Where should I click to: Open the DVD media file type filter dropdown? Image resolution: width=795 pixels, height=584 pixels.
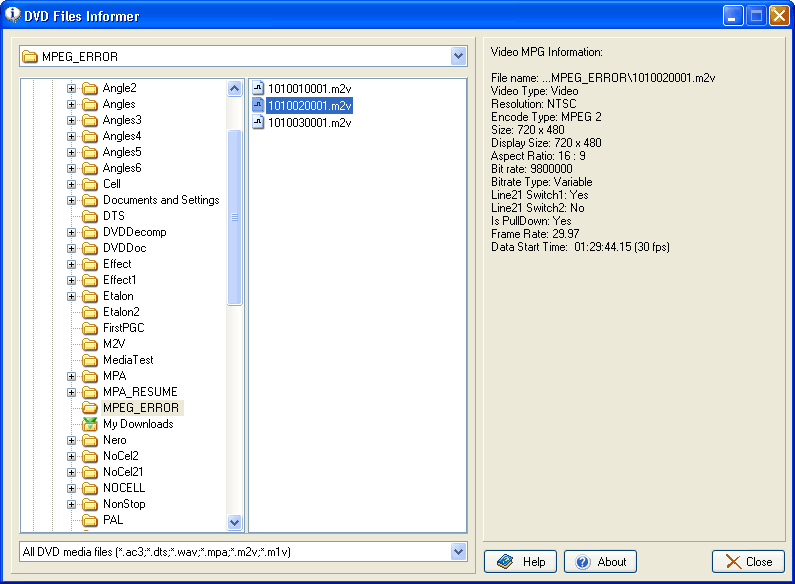(458, 552)
